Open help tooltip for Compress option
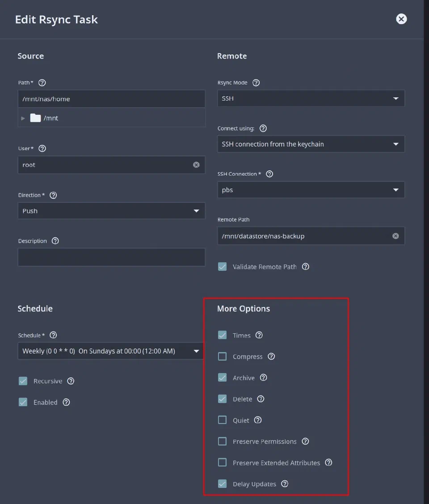This screenshot has height=504, width=429. [x=271, y=357]
